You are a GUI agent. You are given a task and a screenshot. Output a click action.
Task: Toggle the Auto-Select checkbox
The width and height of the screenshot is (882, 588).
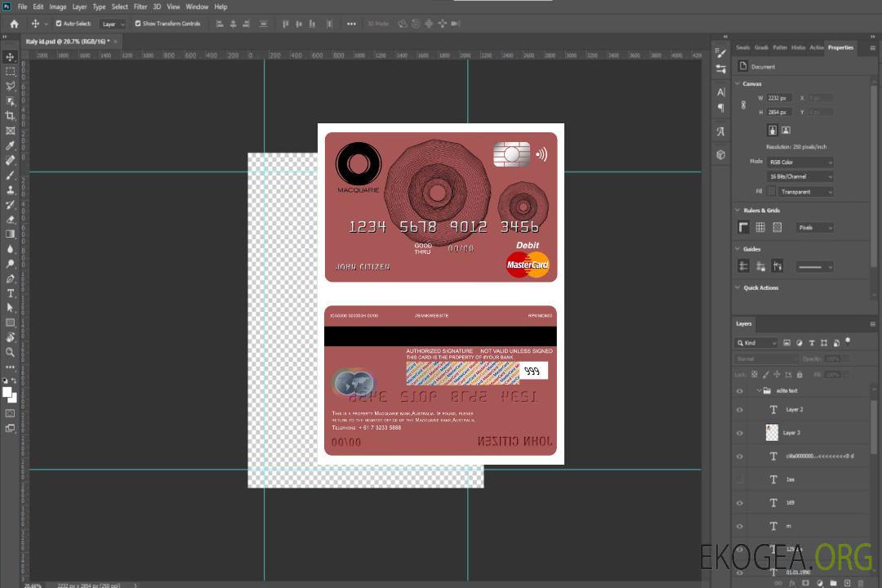(x=59, y=24)
